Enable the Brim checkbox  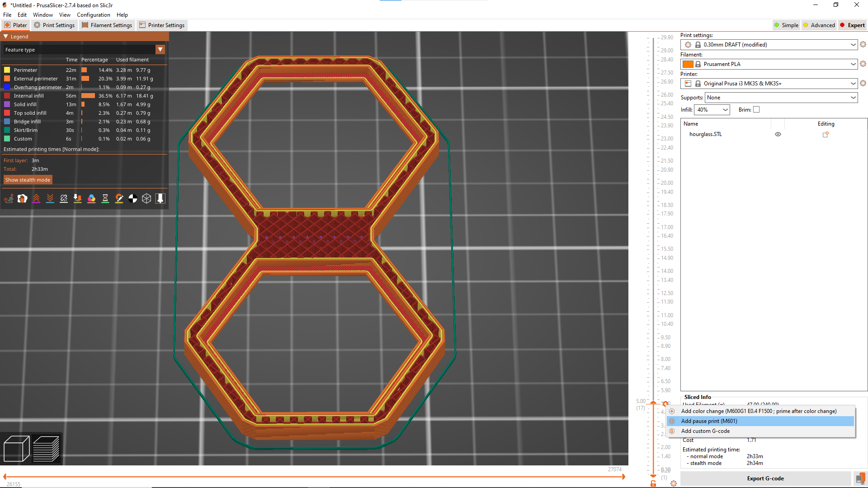pyautogui.click(x=755, y=109)
